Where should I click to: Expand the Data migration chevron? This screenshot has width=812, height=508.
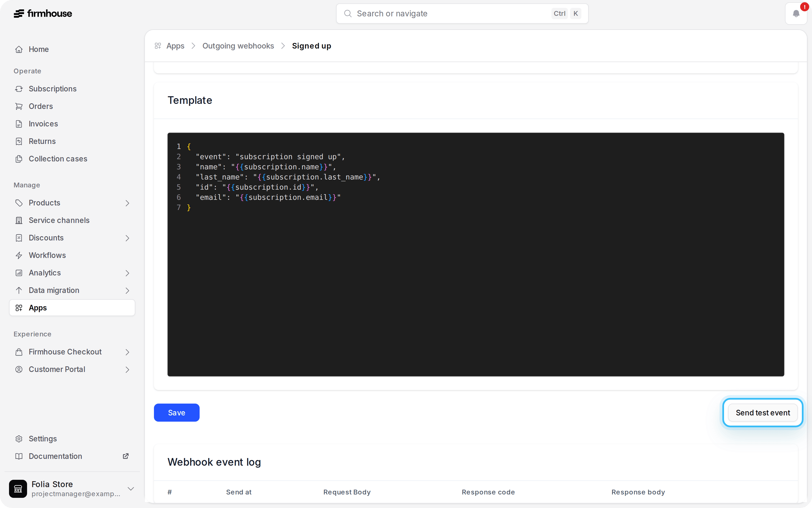pos(127,290)
